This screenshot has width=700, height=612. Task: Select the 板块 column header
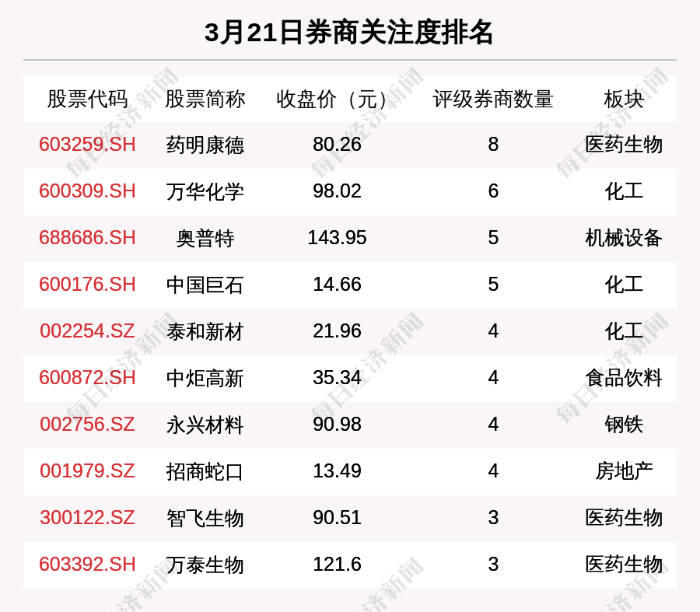[624, 99]
